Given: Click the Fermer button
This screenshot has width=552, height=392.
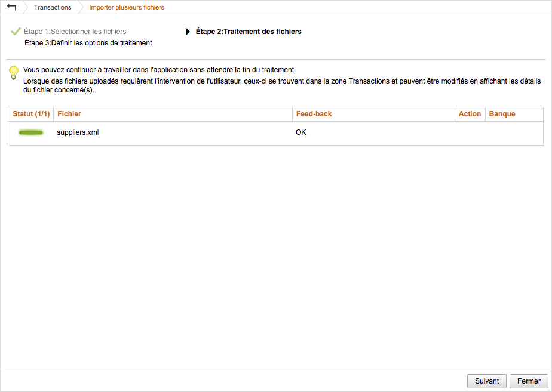Looking at the screenshot, I should click(529, 381).
